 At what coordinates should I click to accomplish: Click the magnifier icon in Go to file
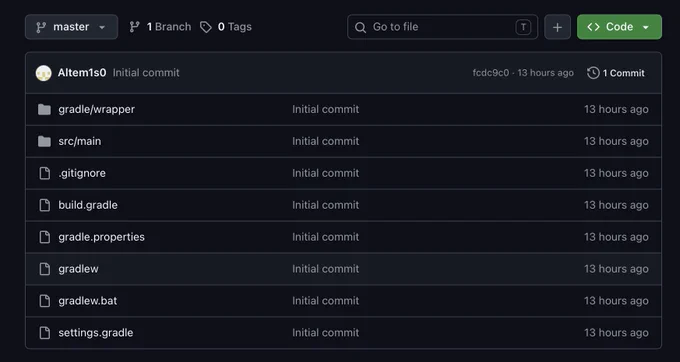click(360, 27)
